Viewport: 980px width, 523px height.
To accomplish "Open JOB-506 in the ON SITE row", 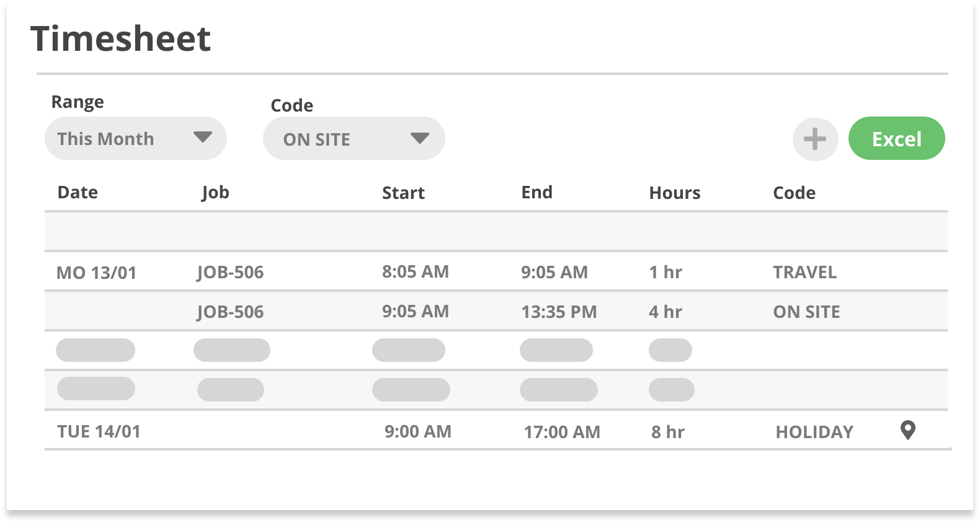I will 230,312.
